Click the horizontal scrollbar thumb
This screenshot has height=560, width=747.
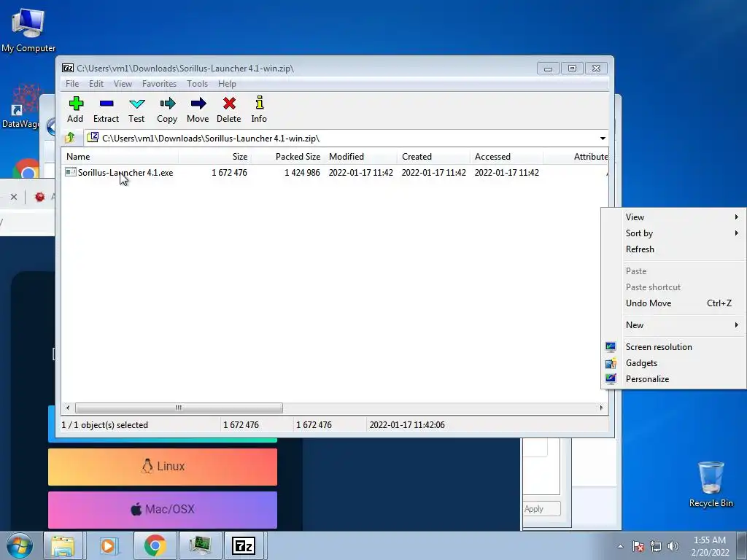(179, 408)
